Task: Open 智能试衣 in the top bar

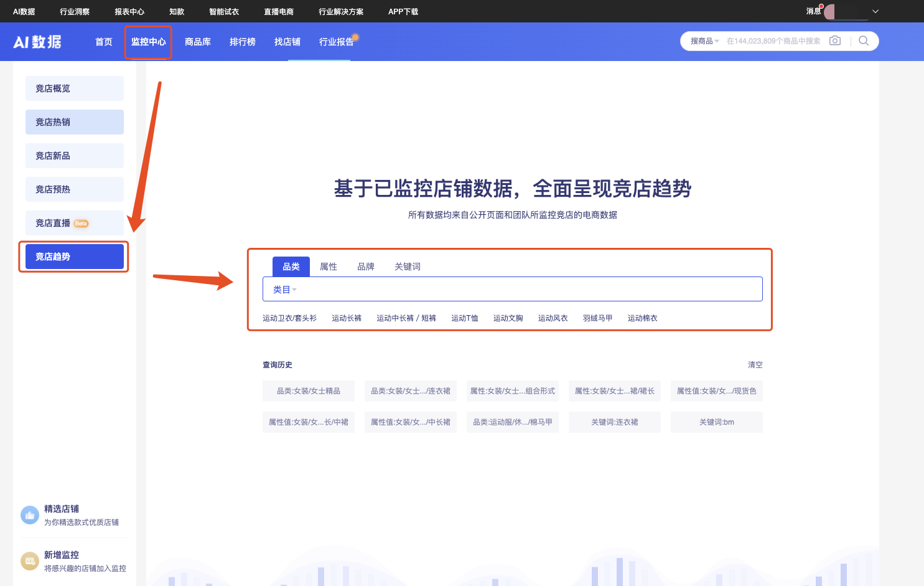Action: pos(224,11)
